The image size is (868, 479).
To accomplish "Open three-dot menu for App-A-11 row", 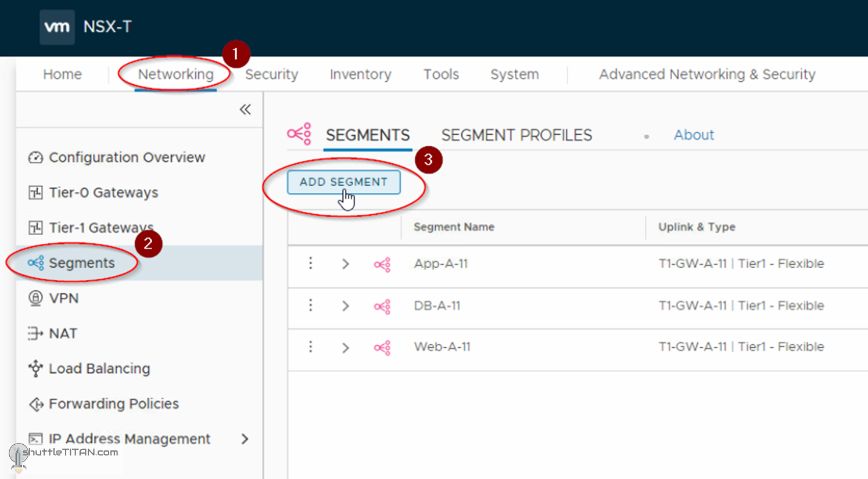I will tap(311, 264).
